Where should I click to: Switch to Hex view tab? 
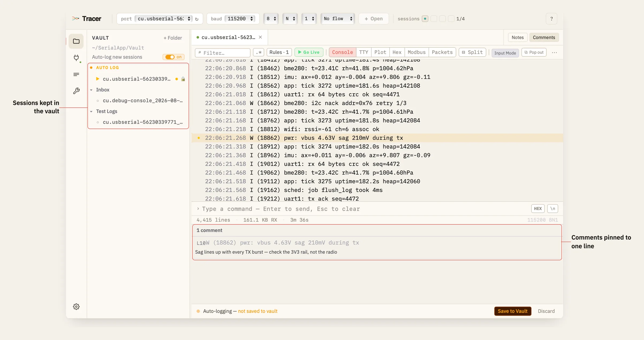397,52
